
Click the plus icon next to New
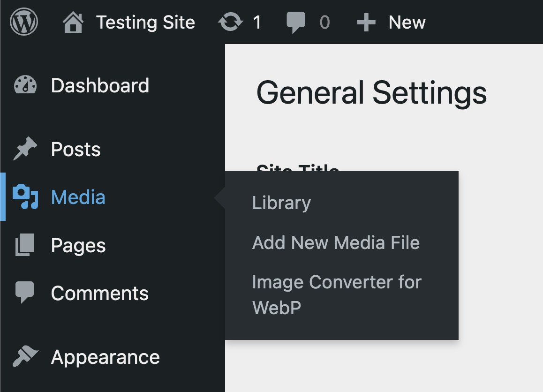(x=366, y=23)
